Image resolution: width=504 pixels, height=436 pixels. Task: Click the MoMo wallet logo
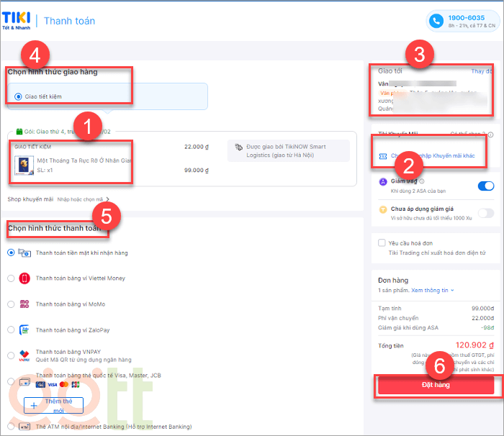click(x=24, y=304)
